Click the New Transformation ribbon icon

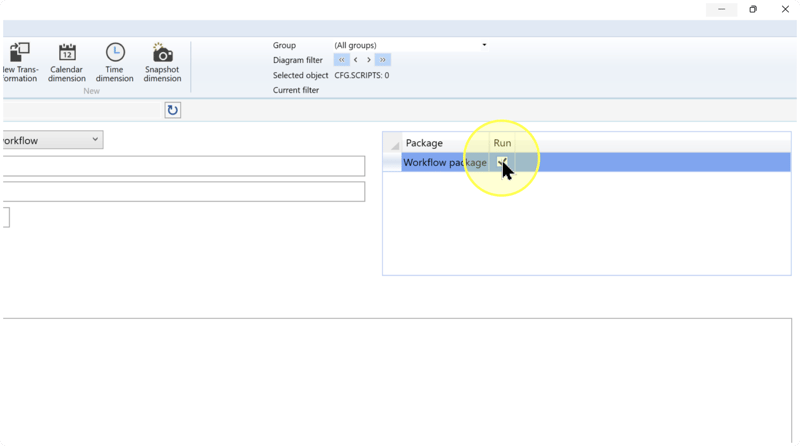point(19,62)
